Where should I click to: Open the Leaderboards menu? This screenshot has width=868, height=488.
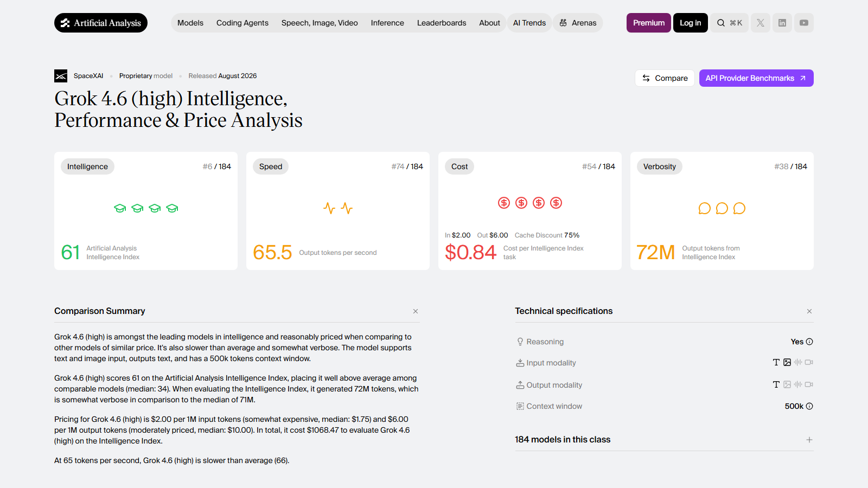pos(442,23)
